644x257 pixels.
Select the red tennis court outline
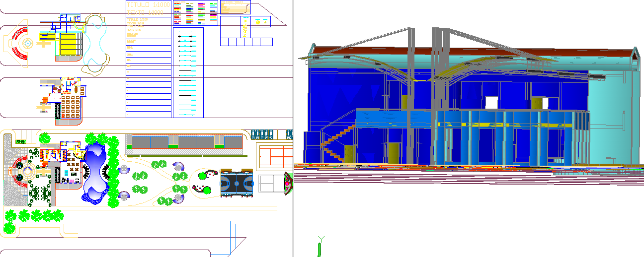click(275, 156)
